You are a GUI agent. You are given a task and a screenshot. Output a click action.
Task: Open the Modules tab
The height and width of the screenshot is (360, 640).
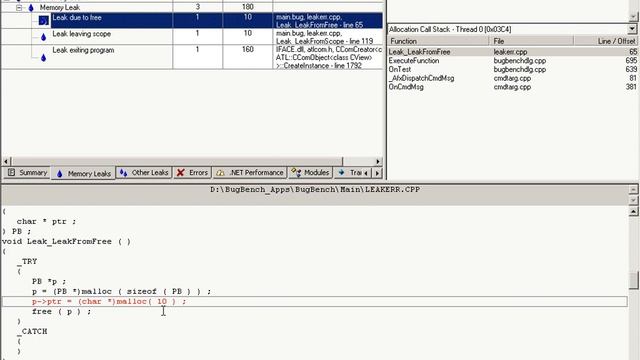[311, 173]
